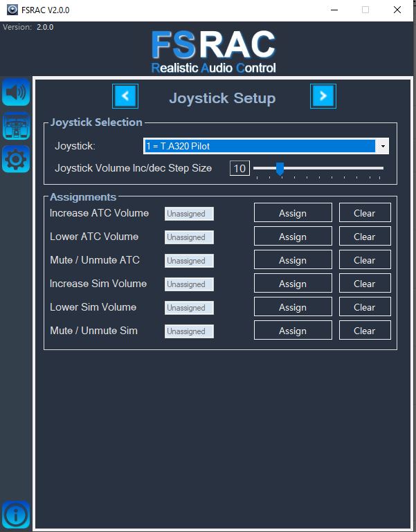Adjust the Joystick Volume Step Size slider
The image size is (416, 532).
click(280, 168)
